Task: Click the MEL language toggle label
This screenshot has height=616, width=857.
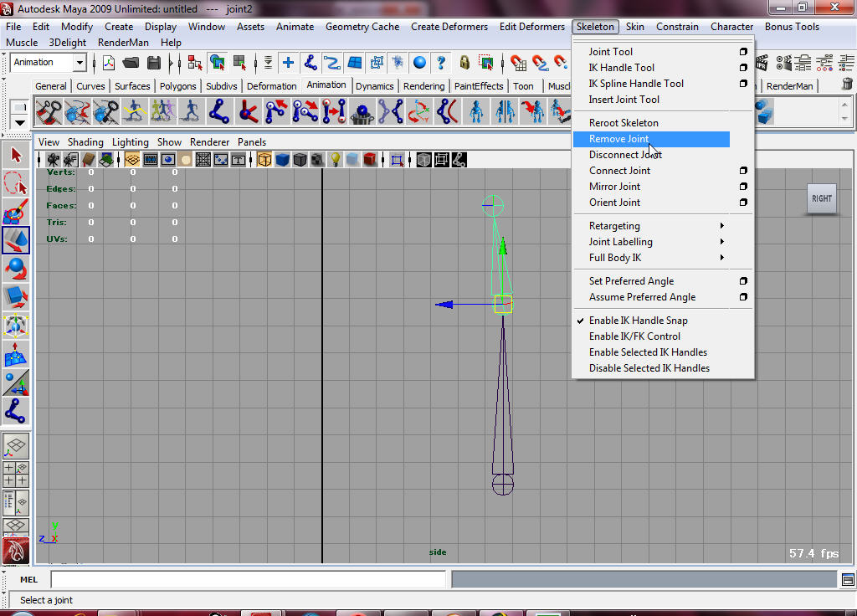Action: click(29, 580)
